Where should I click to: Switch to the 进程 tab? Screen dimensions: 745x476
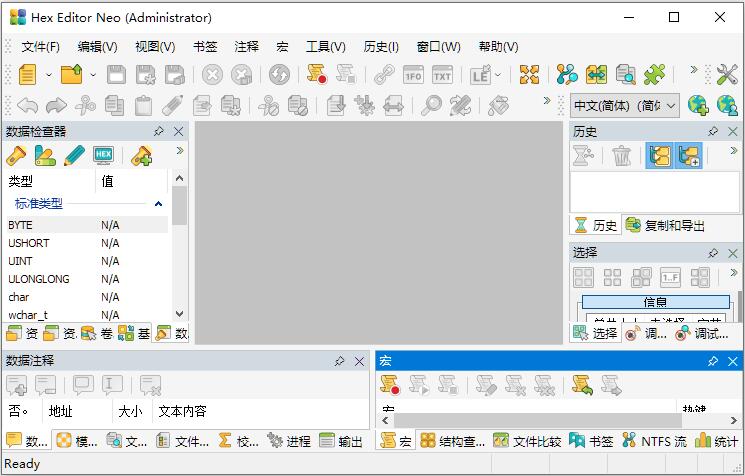tap(289, 441)
